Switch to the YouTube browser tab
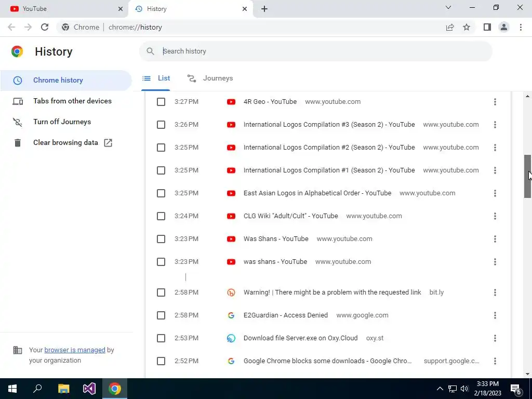The width and height of the screenshot is (532, 399). 64,9
